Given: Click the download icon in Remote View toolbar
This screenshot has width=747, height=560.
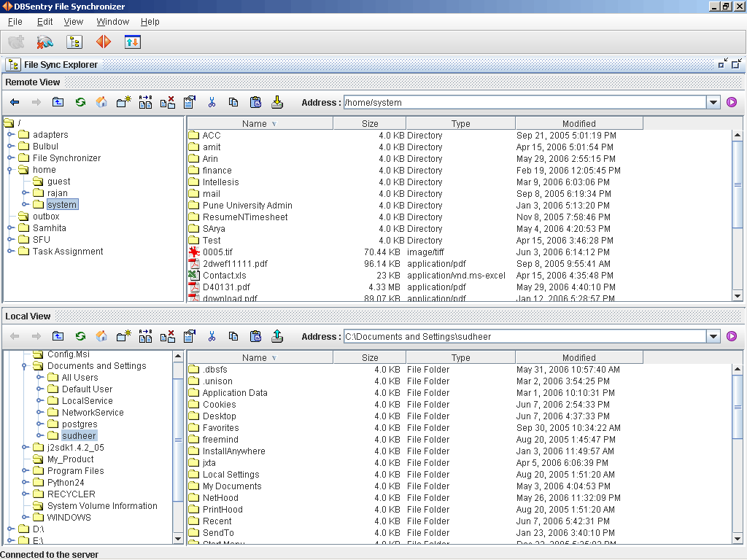Looking at the screenshot, I should 277,102.
